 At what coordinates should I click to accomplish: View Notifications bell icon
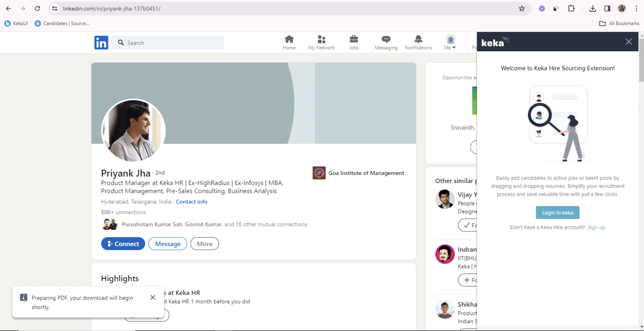click(418, 43)
